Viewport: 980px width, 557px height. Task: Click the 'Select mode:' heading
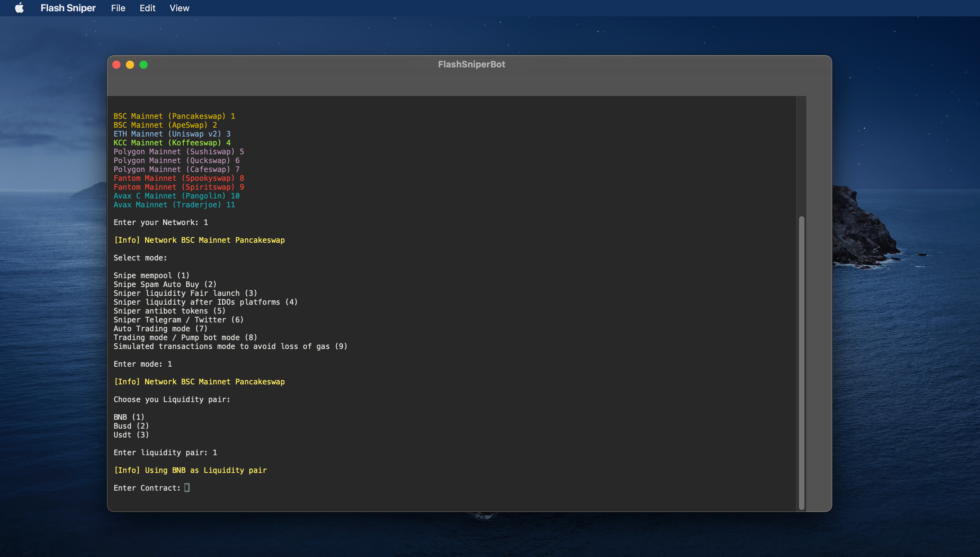[x=140, y=258]
